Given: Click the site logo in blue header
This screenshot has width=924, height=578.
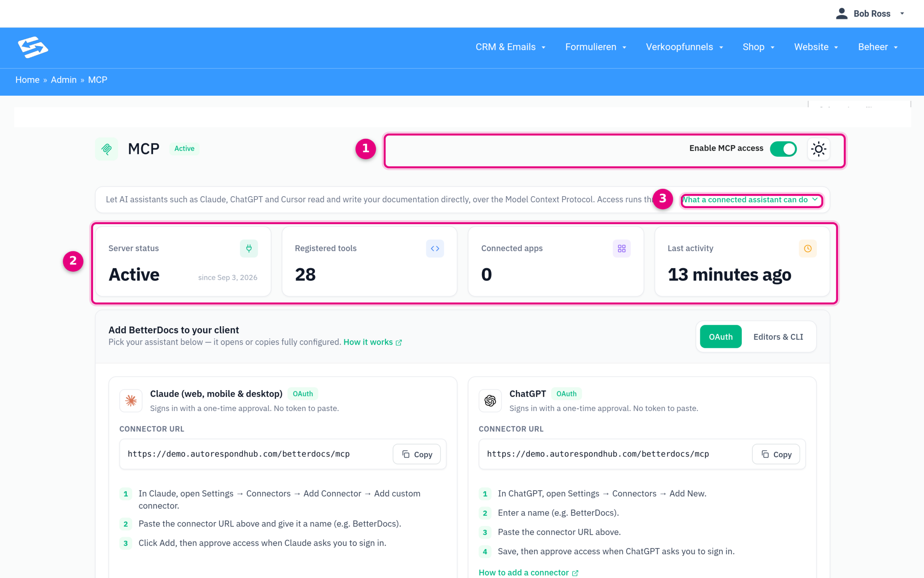Looking at the screenshot, I should click(x=33, y=47).
